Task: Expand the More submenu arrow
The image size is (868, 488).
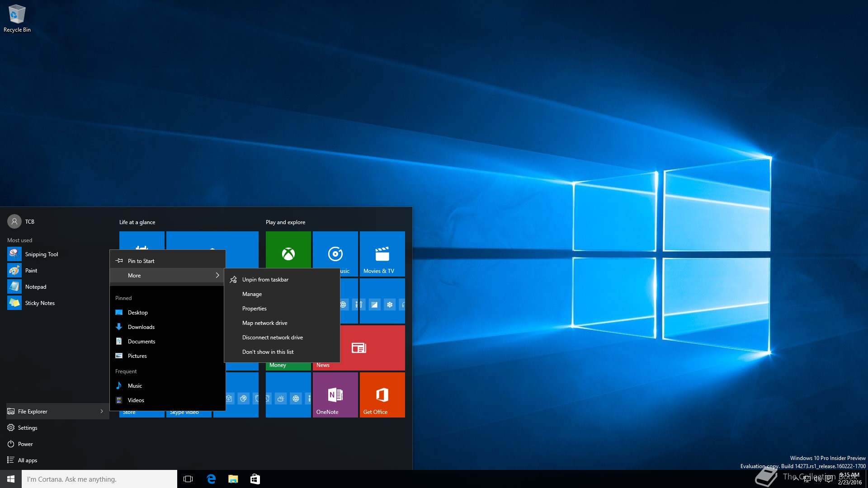Action: 217,275
